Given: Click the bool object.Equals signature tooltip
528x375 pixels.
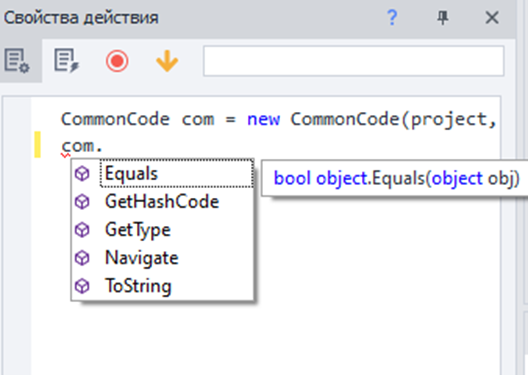Looking at the screenshot, I should click(396, 178).
